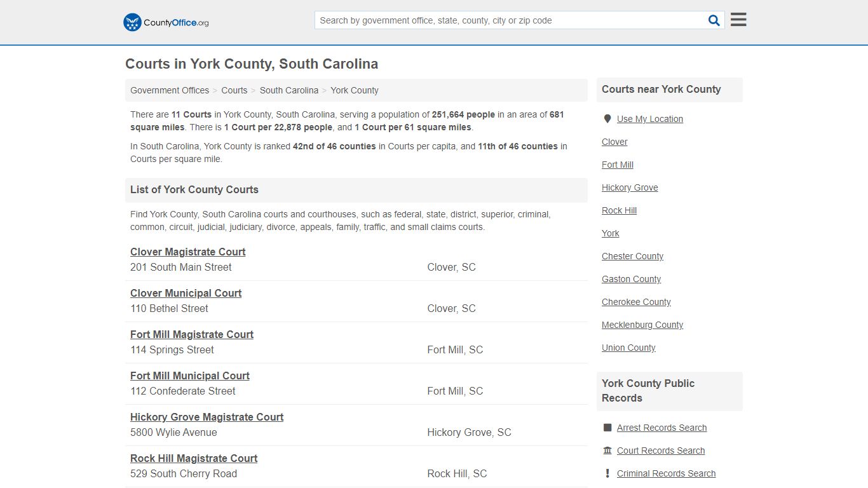
Task: Click Rock Hill, SC city text
Action: point(457,473)
